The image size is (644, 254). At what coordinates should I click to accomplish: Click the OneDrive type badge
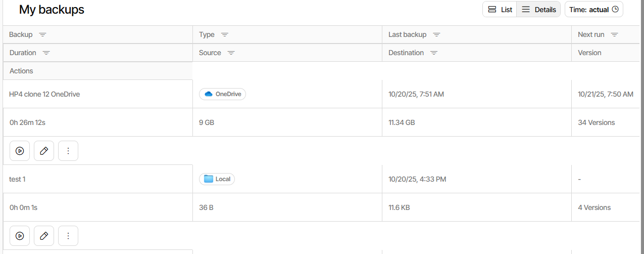(x=223, y=94)
